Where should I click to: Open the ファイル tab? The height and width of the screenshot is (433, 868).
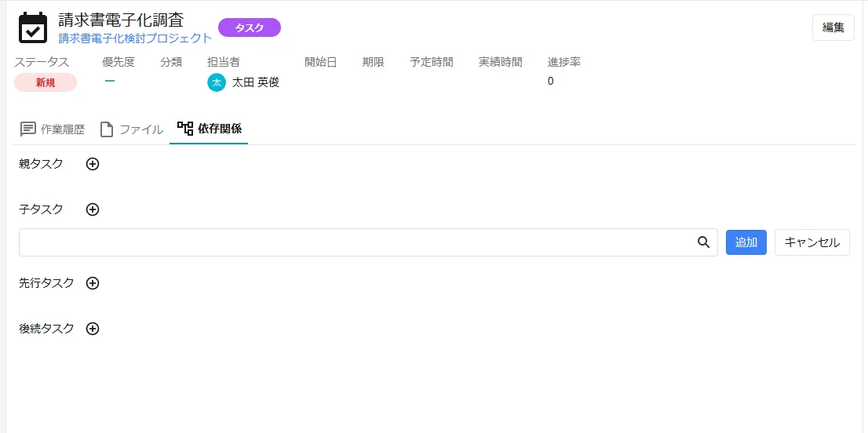click(x=131, y=129)
